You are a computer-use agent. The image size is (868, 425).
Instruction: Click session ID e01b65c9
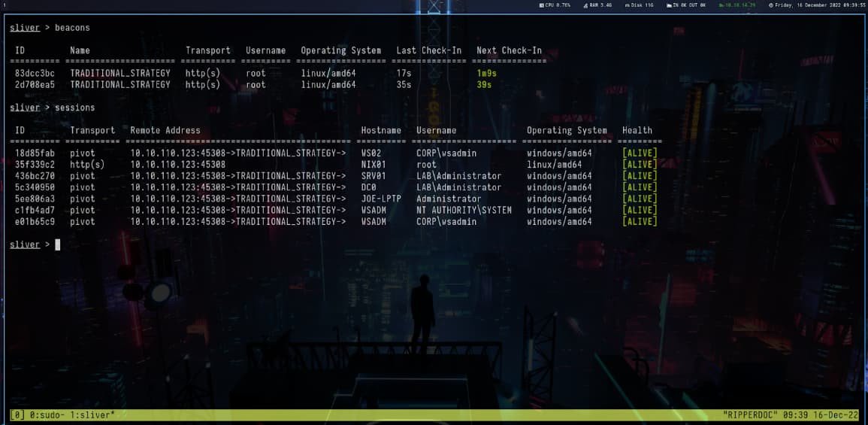(35, 222)
